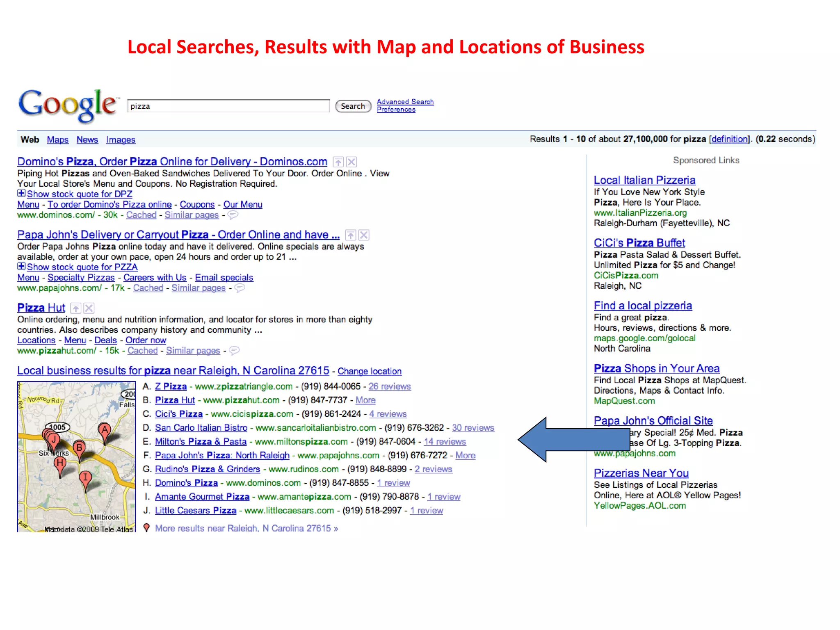
Task: Open Amante Gourmet Pizza listing
Action: point(202,497)
